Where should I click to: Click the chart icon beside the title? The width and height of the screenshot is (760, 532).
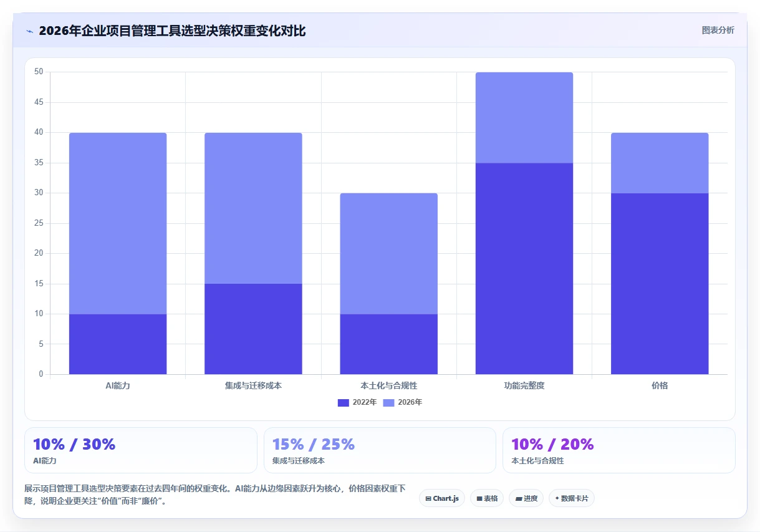pos(29,31)
